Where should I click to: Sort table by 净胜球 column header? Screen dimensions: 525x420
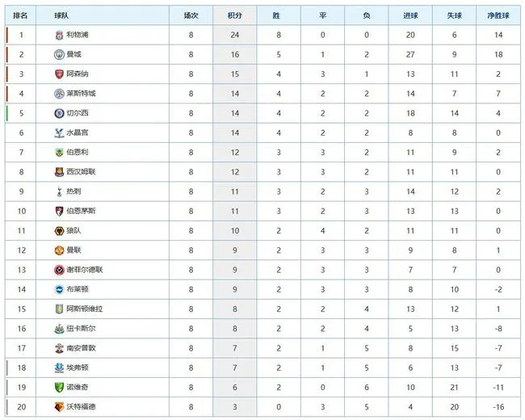coord(498,15)
